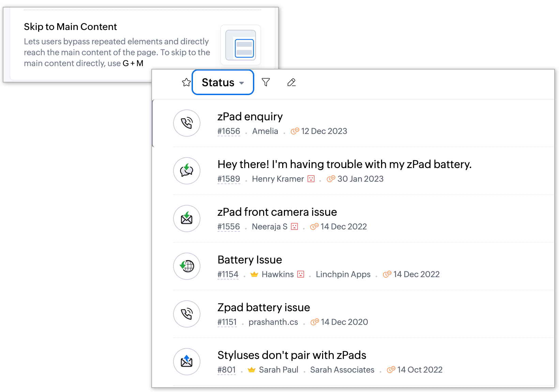Open ticket about trouble with zPad battery
This screenshot has width=559, height=392.
click(344, 164)
